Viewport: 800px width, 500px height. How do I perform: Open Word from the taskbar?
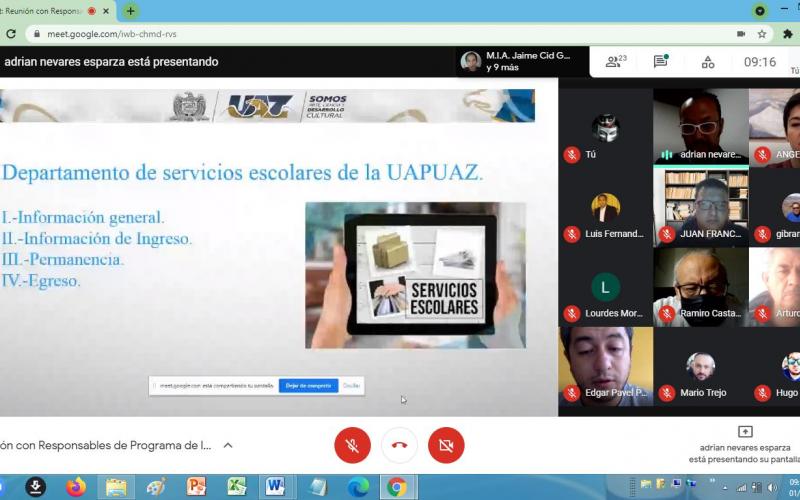click(x=275, y=487)
